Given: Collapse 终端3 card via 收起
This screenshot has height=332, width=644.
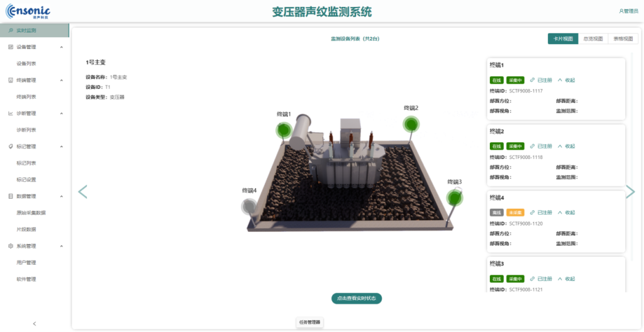Looking at the screenshot, I should click(567, 279).
